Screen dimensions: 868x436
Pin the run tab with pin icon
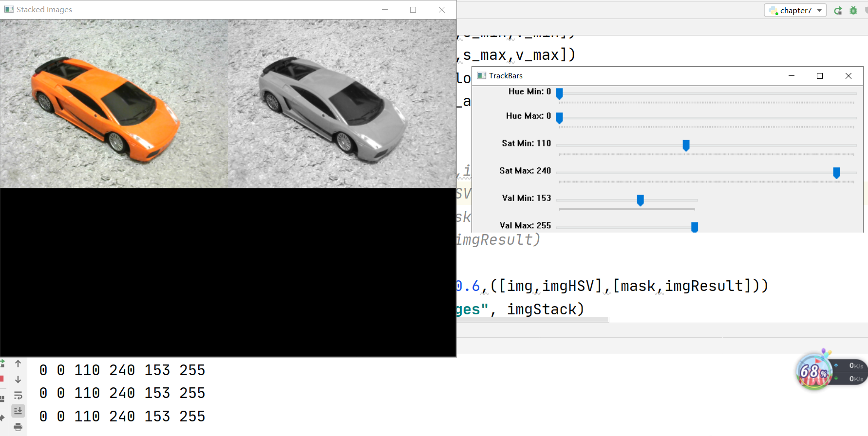(x=2, y=418)
